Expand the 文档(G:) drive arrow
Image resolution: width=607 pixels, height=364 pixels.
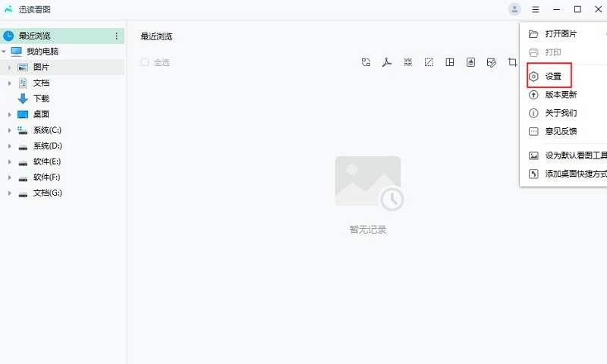pyautogui.click(x=10, y=193)
